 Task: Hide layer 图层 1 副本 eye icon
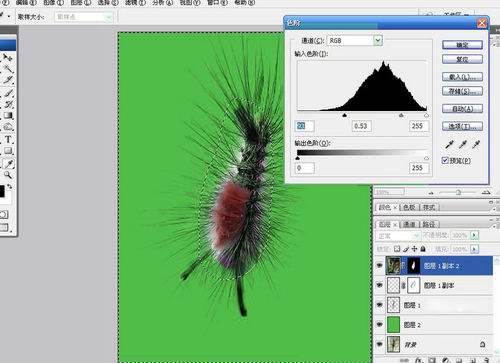point(379,285)
